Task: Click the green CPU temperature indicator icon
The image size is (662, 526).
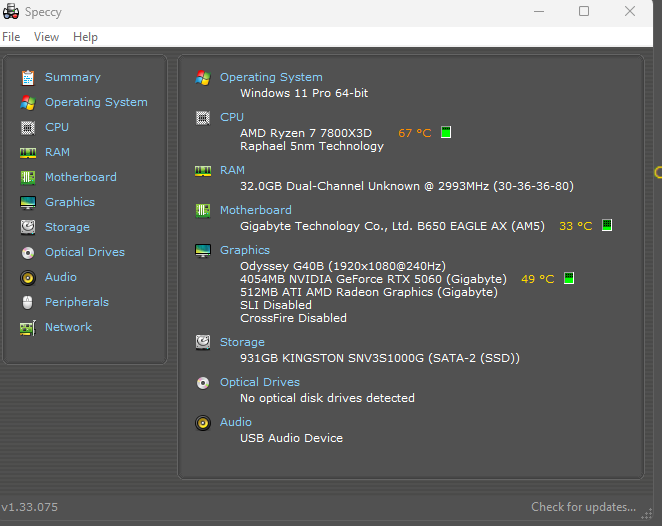Action: click(446, 133)
